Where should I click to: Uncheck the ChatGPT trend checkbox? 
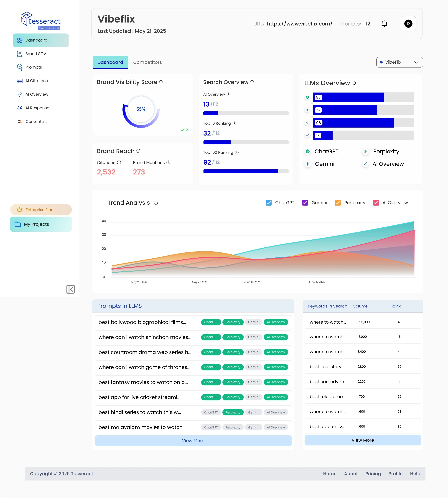(x=269, y=203)
